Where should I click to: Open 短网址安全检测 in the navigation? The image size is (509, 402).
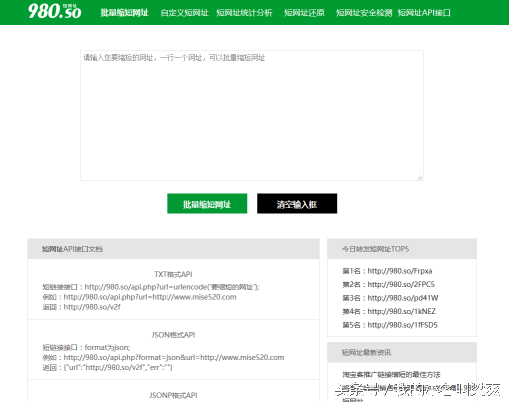[x=364, y=13]
